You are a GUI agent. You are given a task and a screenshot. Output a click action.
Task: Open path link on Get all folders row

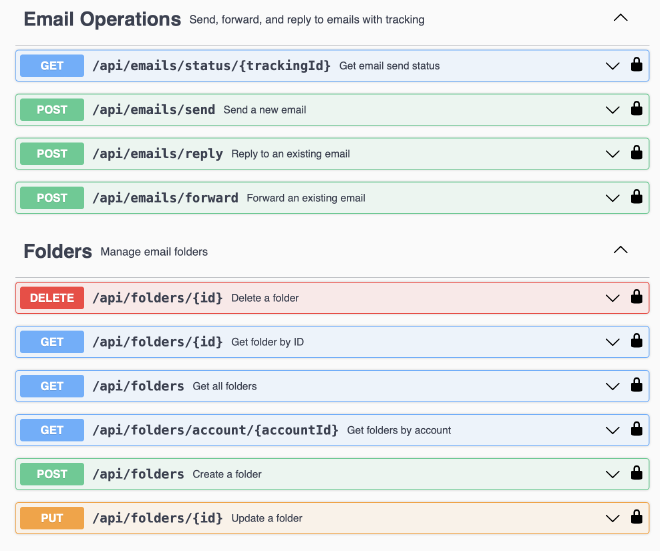138,386
